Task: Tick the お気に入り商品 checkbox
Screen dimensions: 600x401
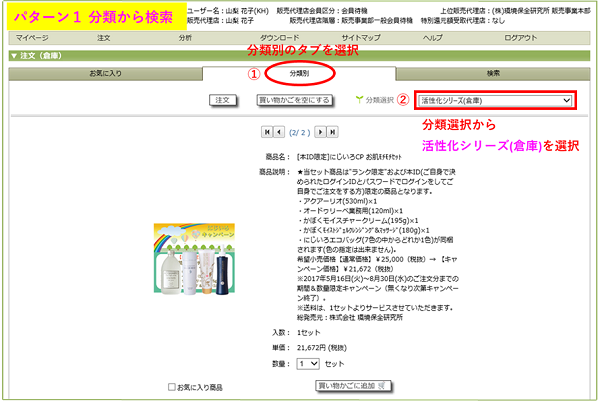Action: 173,386
